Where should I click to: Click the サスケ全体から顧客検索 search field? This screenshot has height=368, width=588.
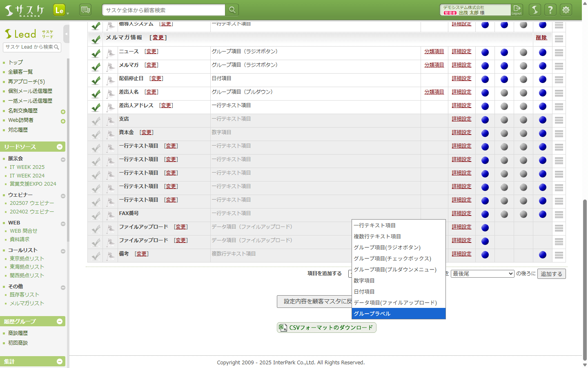pyautogui.click(x=163, y=10)
